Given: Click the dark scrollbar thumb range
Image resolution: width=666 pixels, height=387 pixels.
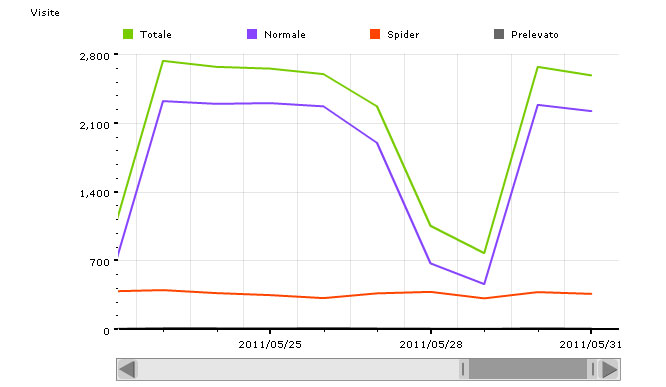Looking at the screenshot, I should [528, 369].
